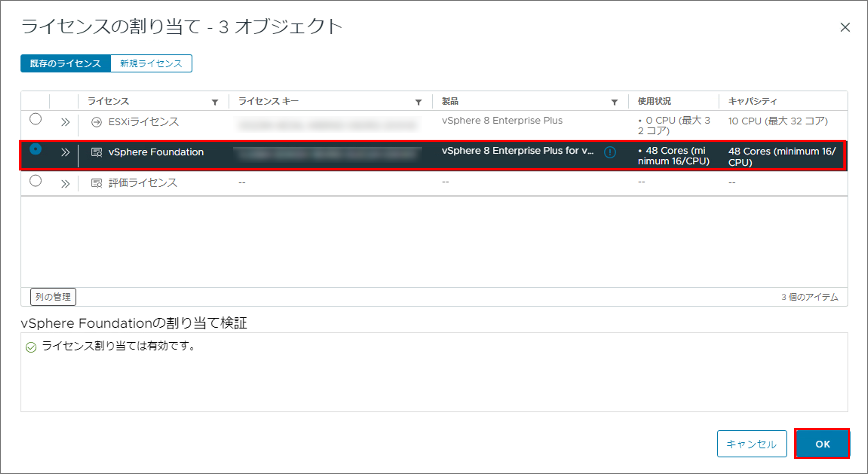
Task: Click the ESXiライセンス license icon
Action: click(96, 122)
